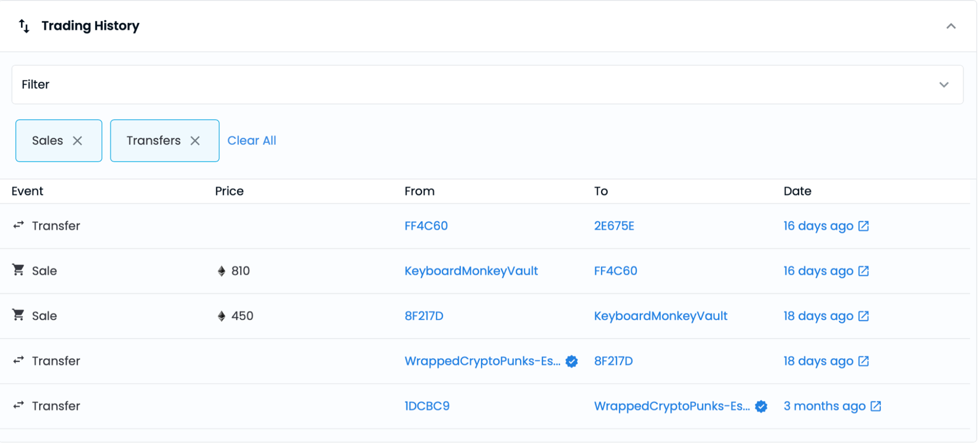Open sender 1DCBC9 address

click(x=427, y=406)
